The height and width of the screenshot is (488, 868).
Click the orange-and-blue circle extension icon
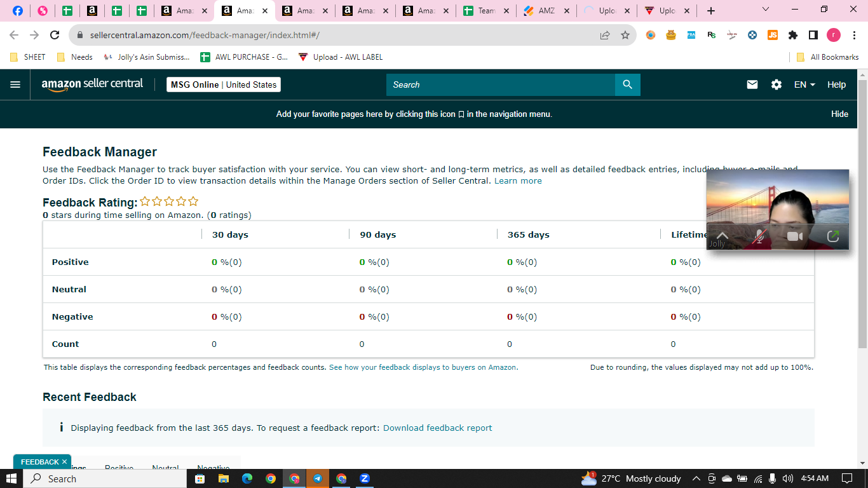tap(651, 35)
